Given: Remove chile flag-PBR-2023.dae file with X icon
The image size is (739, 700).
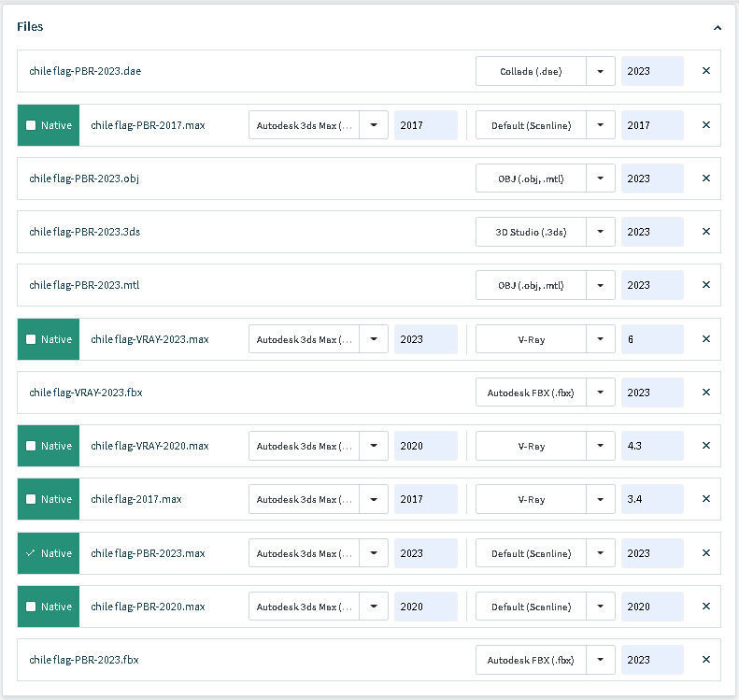Looking at the screenshot, I should pyautogui.click(x=705, y=71).
